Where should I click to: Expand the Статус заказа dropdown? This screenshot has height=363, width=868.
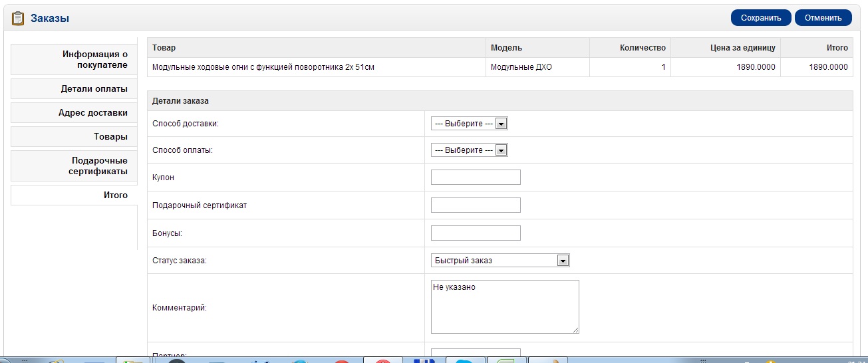pos(500,261)
